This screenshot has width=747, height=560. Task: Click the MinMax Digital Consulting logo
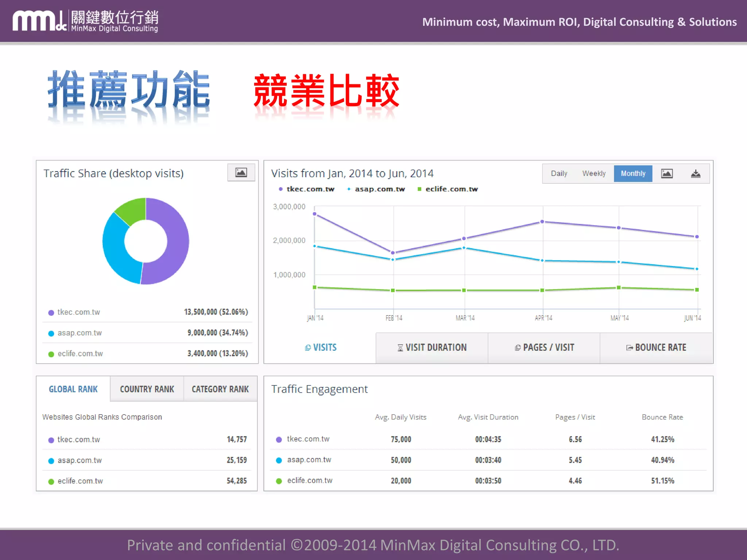85,21
